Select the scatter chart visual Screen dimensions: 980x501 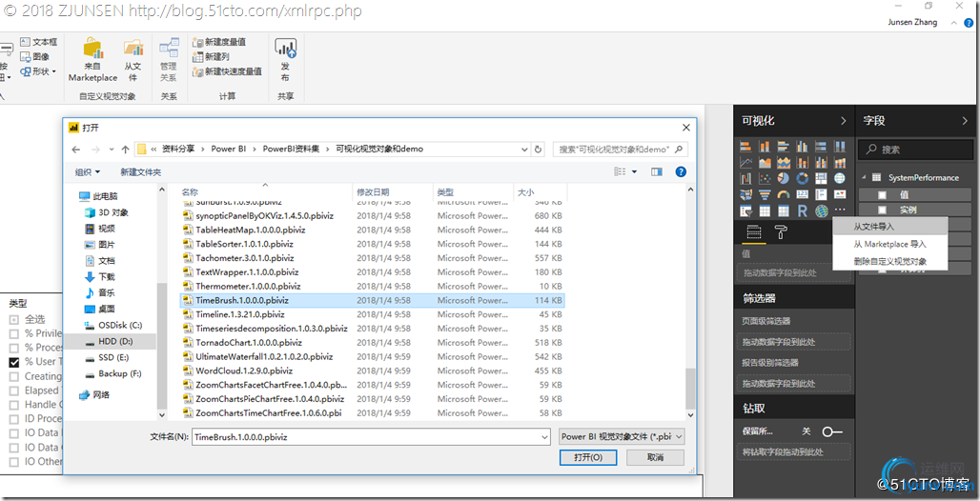(x=765, y=179)
